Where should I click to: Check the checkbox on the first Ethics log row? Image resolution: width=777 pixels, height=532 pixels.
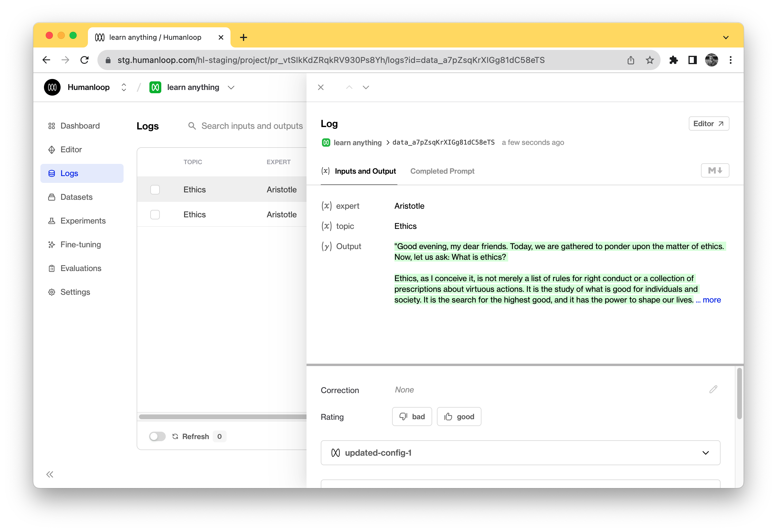coord(155,189)
